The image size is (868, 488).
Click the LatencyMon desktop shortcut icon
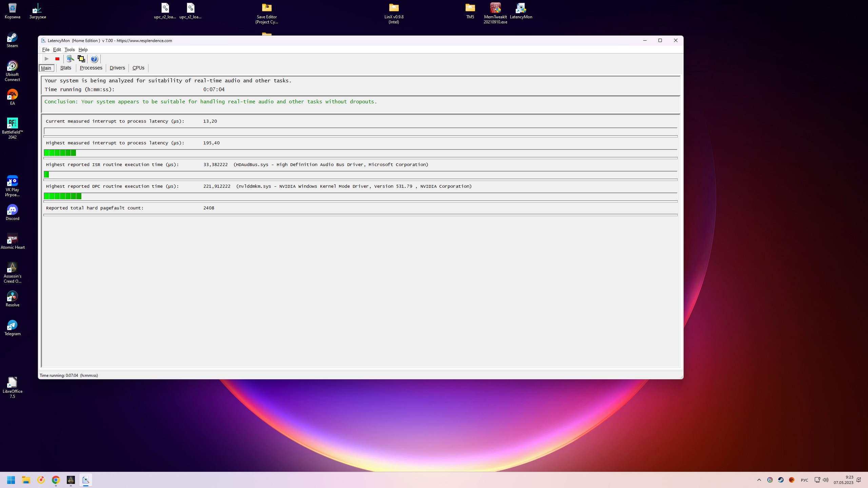point(521,8)
